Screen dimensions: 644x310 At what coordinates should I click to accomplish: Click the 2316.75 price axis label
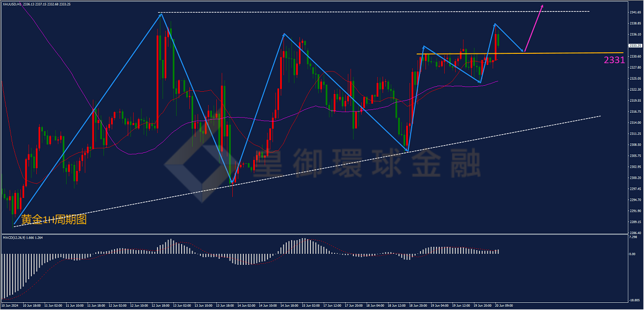(x=635, y=112)
